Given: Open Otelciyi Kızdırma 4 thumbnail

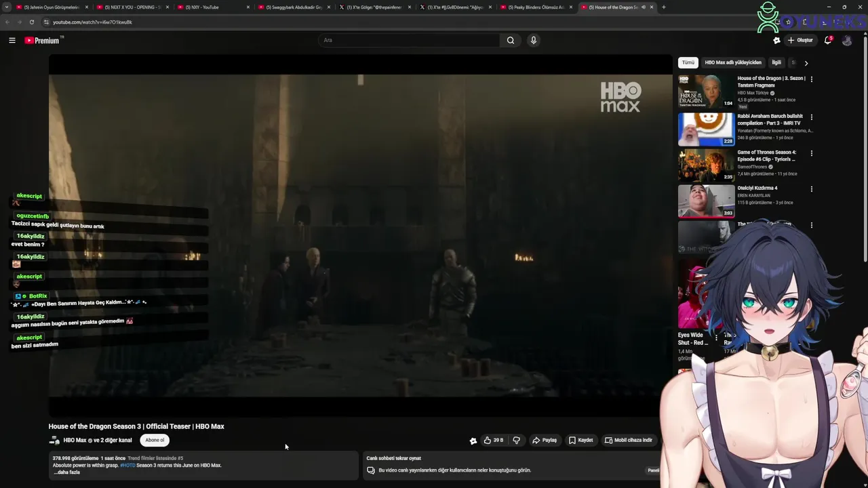Looking at the screenshot, I should 706,201.
